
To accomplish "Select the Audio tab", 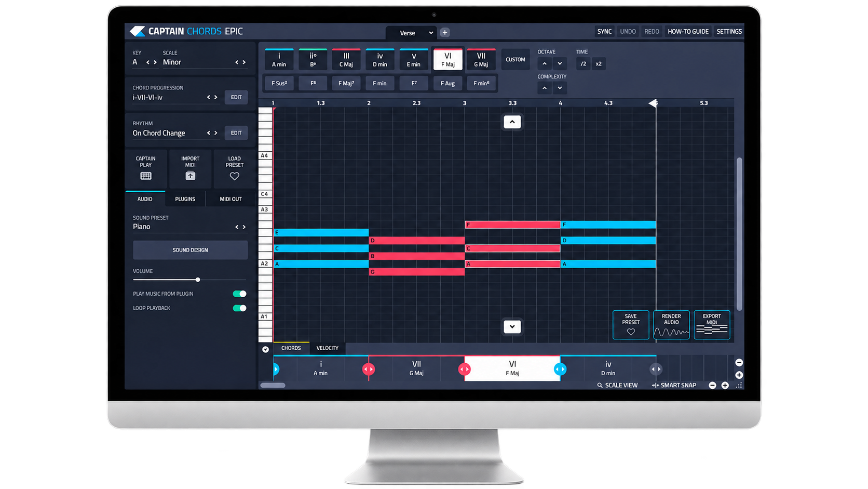I will point(145,199).
